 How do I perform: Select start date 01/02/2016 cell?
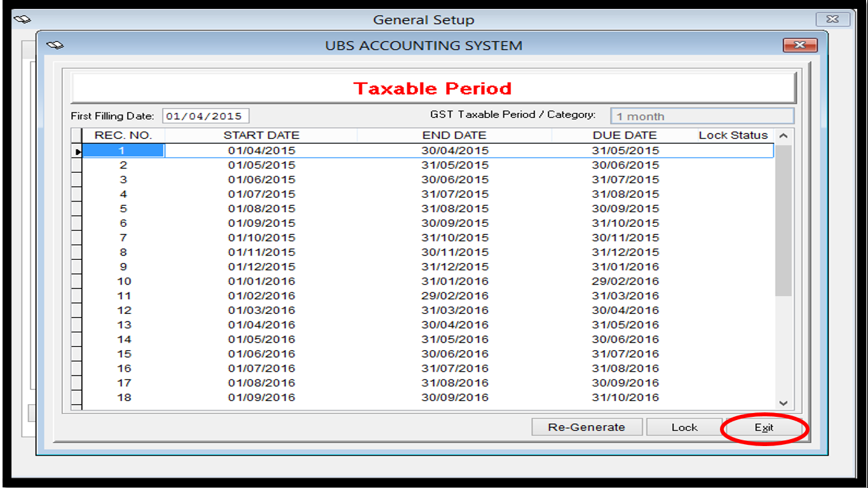point(262,296)
